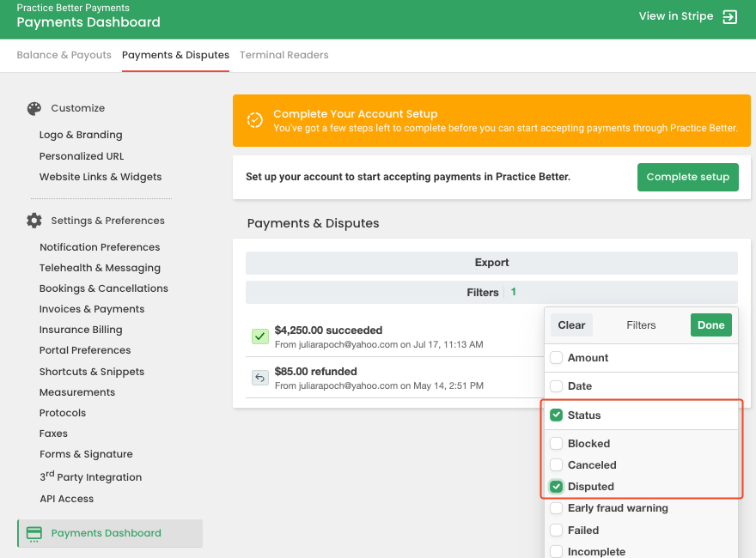The width and height of the screenshot is (756, 558).
Task: Check the Failed status checkbox
Action: pos(557,530)
